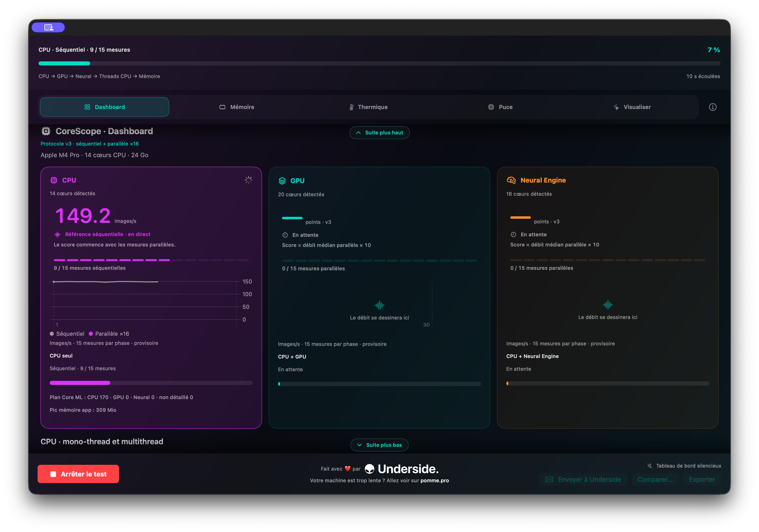The height and width of the screenshot is (532, 759).
Task: Click the red heart icon in footer
Action: pyautogui.click(x=348, y=469)
